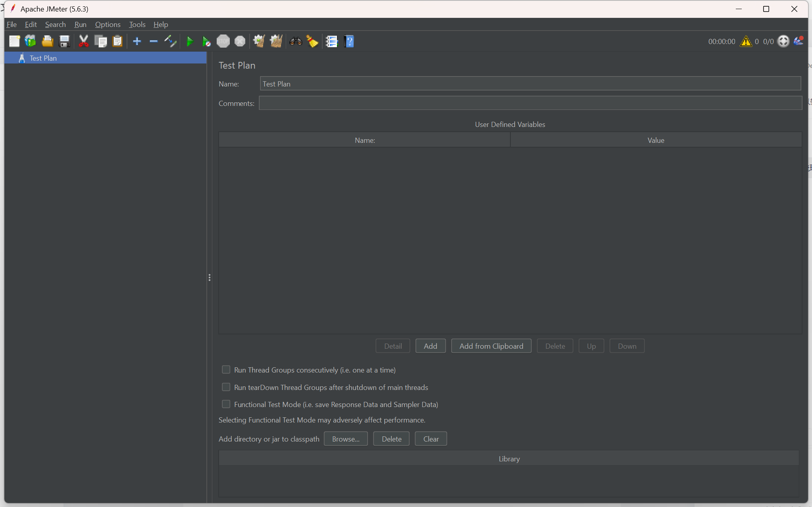Click the Detail button

[x=393, y=346]
